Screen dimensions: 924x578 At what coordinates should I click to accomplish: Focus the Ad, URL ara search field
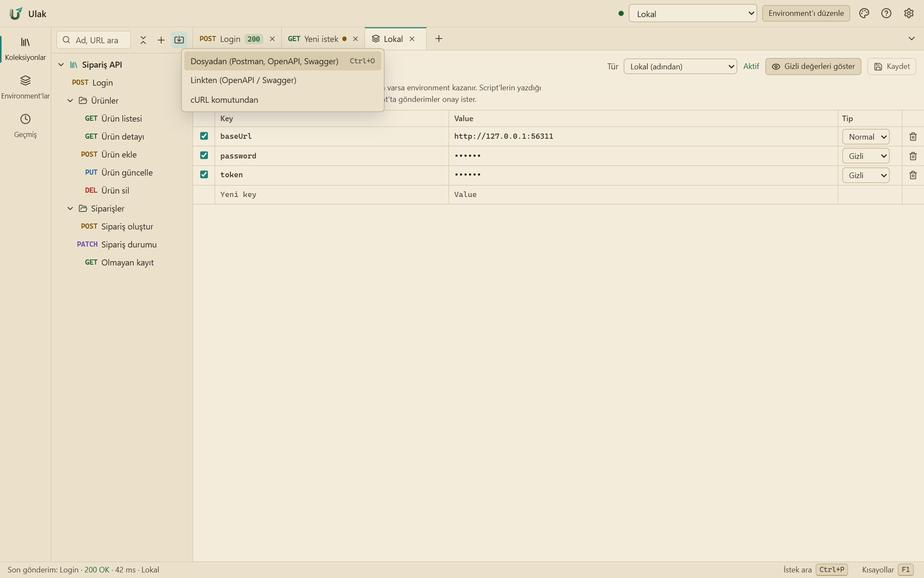[94, 40]
